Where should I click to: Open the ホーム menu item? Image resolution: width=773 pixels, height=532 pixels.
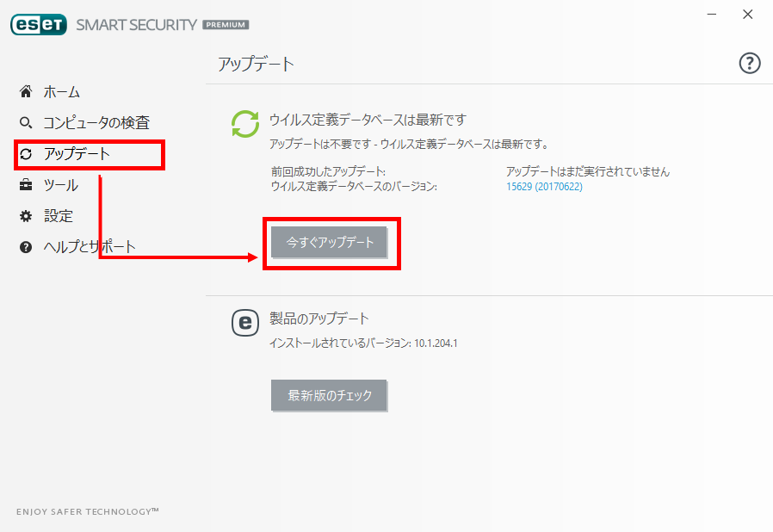pos(62,92)
